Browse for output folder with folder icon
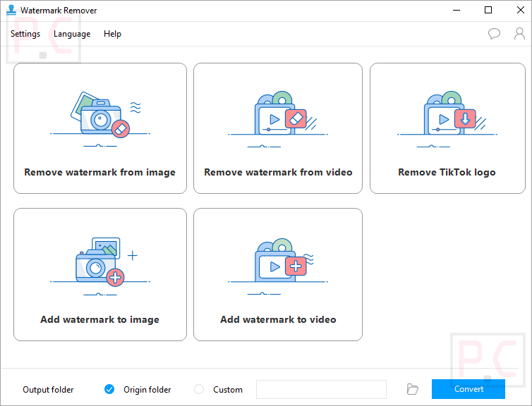532x406 pixels. pyautogui.click(x=412, y=389)
